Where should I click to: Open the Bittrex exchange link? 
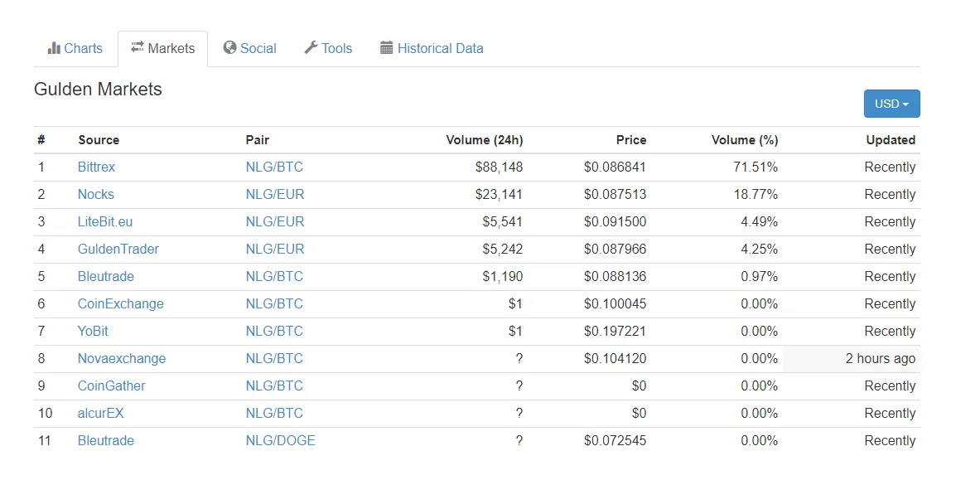pos(96,167)
